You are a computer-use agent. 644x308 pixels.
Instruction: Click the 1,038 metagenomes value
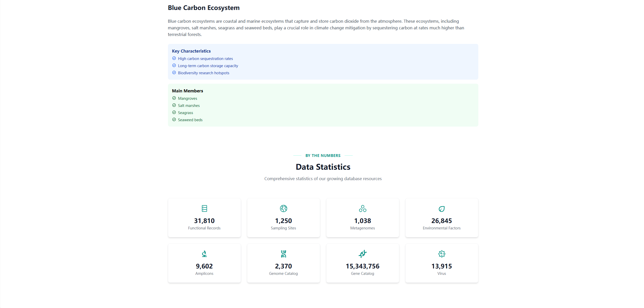[x=362, y=221]
